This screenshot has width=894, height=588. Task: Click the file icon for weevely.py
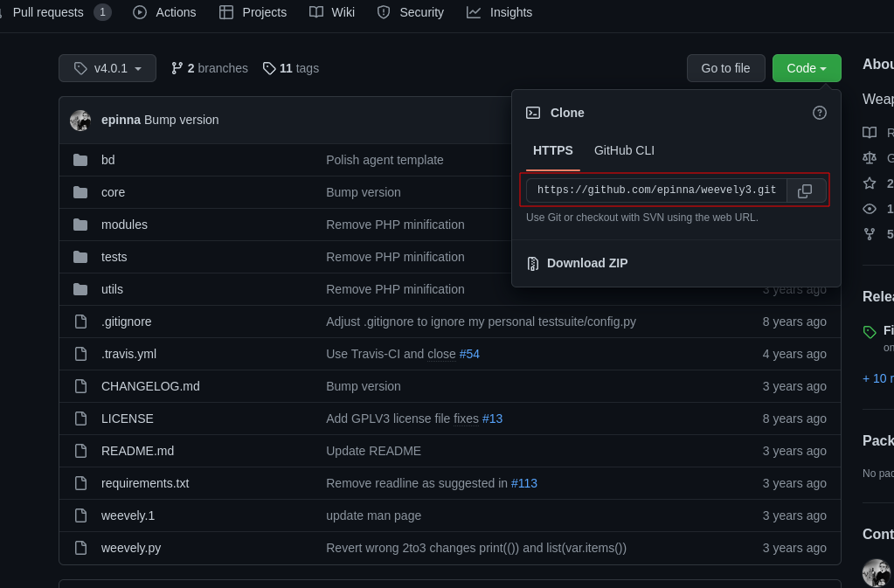point(80,548)
